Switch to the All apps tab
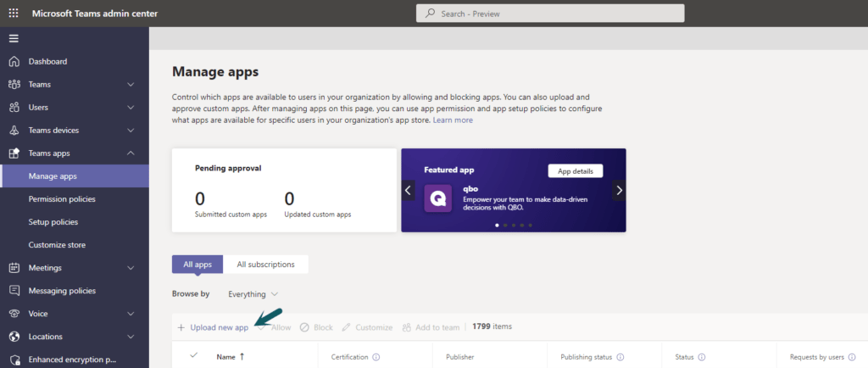The image size is (868, 368). (198, 265)
